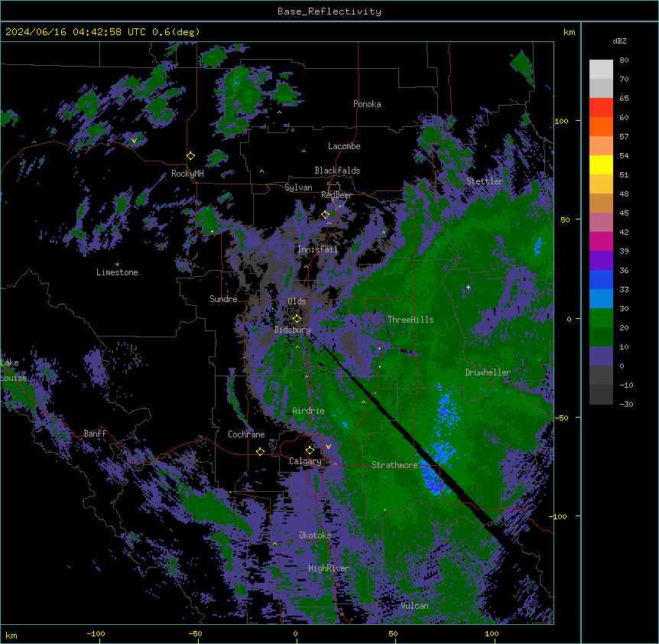The width and height of the screenshot is (659, 644).
Task: Click the Innisfail city label
Action: click(x=317, y=249)
